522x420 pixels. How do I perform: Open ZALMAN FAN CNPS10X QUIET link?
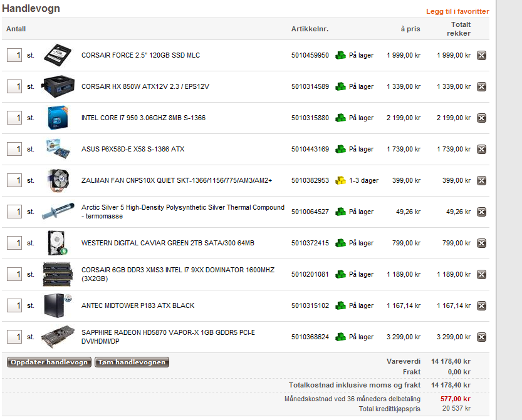click(177, 180)
